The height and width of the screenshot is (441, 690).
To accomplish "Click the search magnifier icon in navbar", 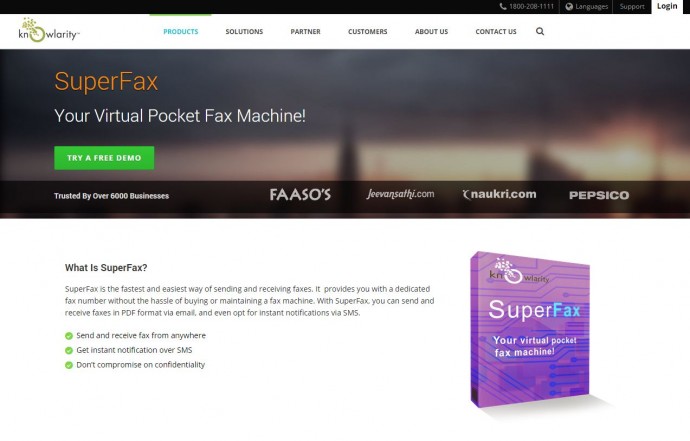I will click(x=540, y=31).
